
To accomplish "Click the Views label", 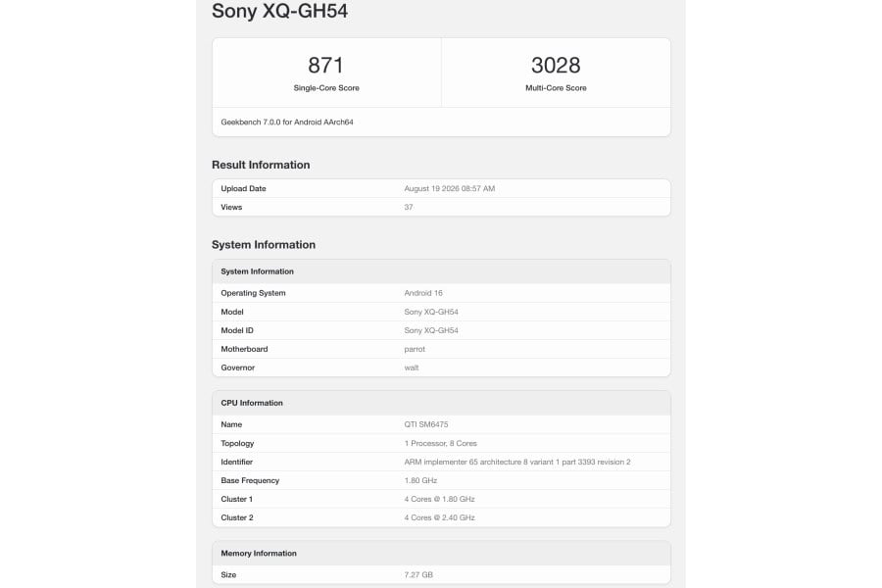I will click(231, 207).
